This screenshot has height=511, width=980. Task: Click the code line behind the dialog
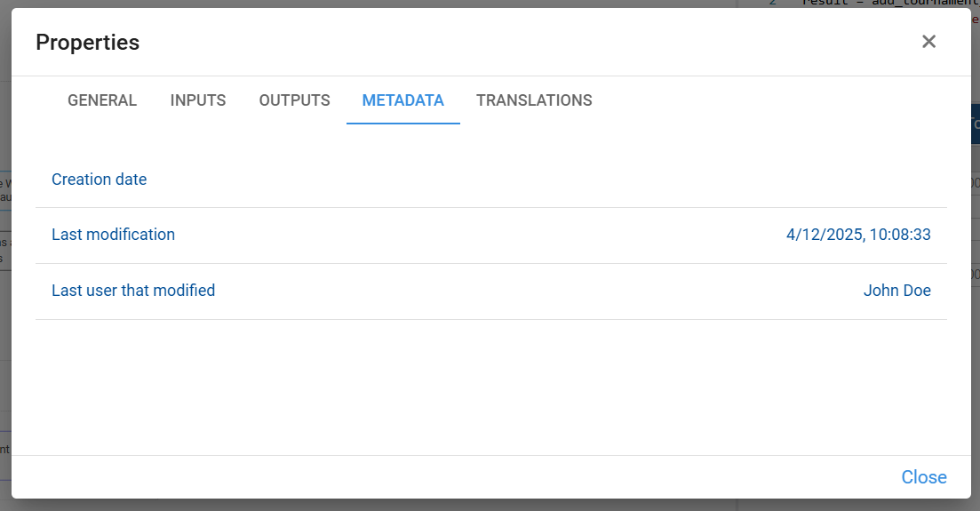click(x=888, y=4)
